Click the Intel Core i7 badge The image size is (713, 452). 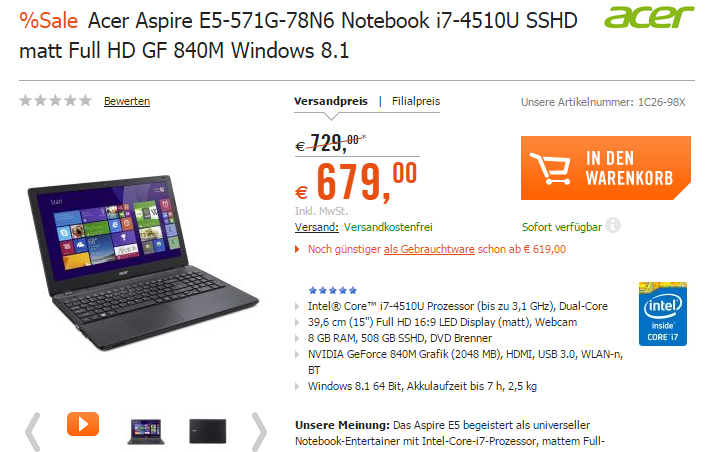click(x=663, y=314)
